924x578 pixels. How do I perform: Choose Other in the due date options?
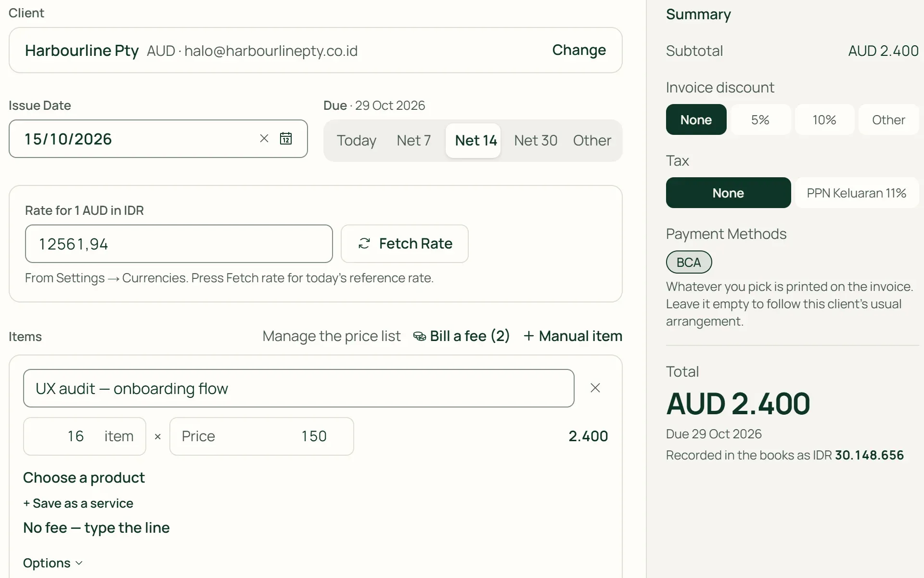pos(592,141)
